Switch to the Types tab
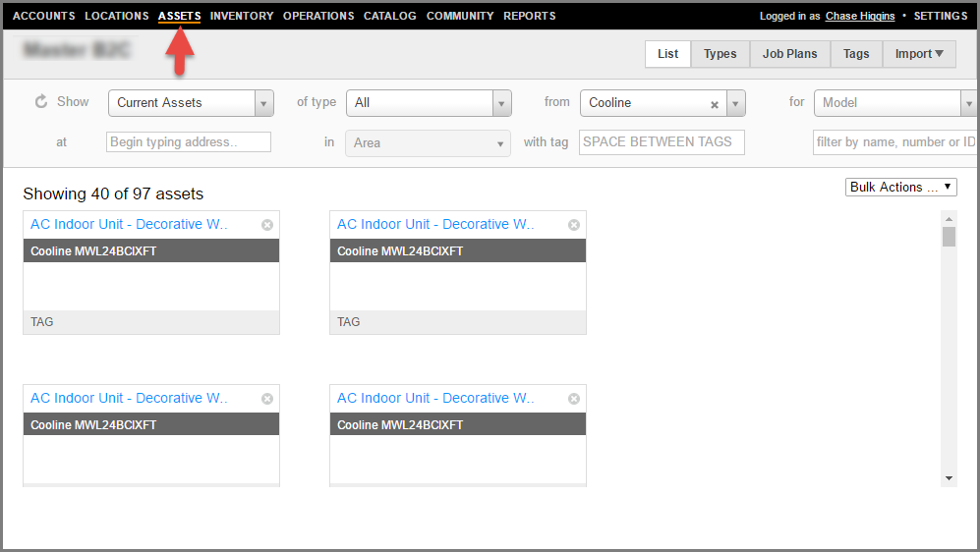This screenshot has height=552, width=980. (x=720, y=54)
